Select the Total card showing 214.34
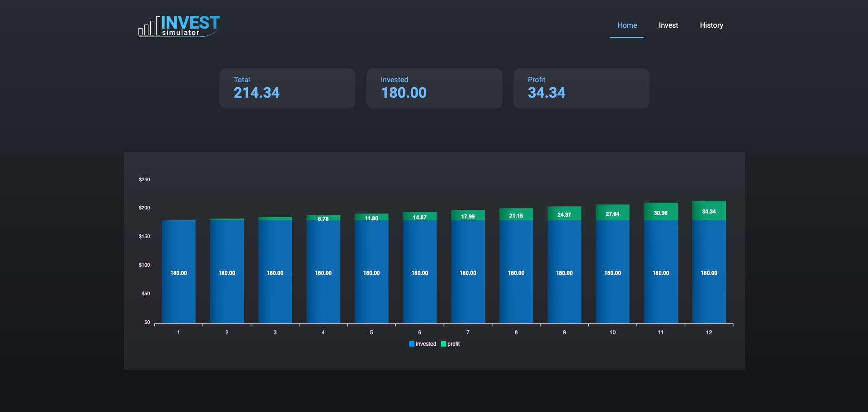Image resolution: width=868 pixels, height=412 pixels. (287, 88)
